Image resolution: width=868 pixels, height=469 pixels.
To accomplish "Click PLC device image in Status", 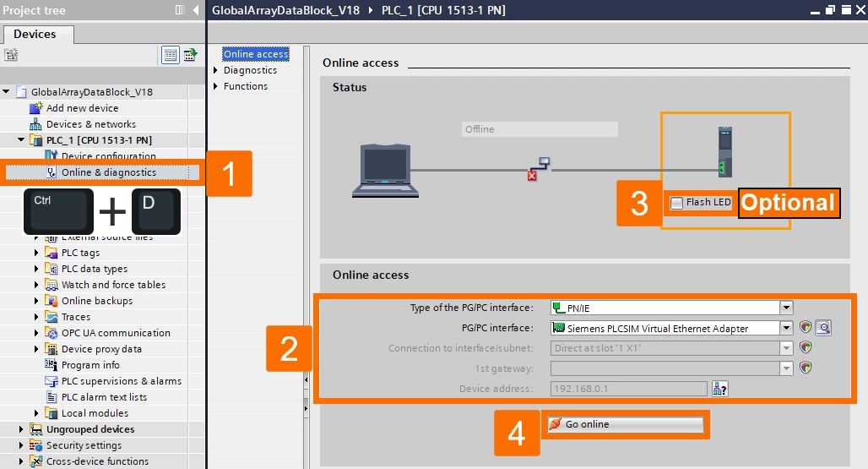I will coord(725,152).
